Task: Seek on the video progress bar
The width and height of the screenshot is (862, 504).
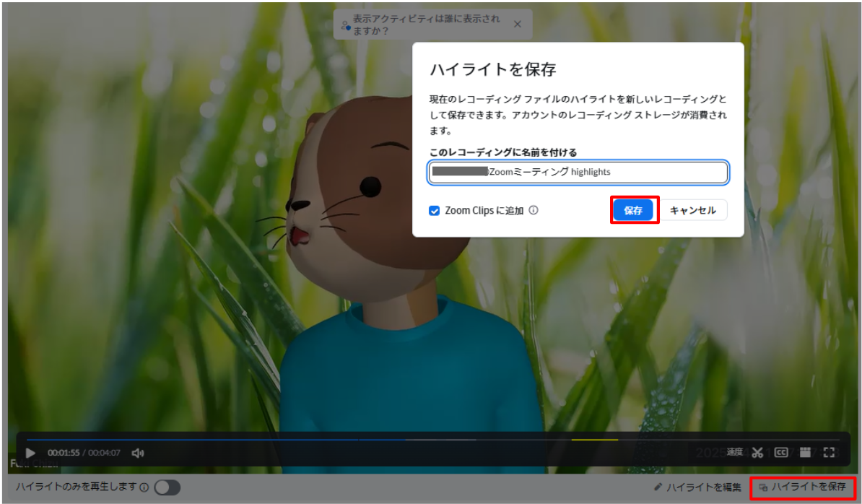Action: pos(432,440)
